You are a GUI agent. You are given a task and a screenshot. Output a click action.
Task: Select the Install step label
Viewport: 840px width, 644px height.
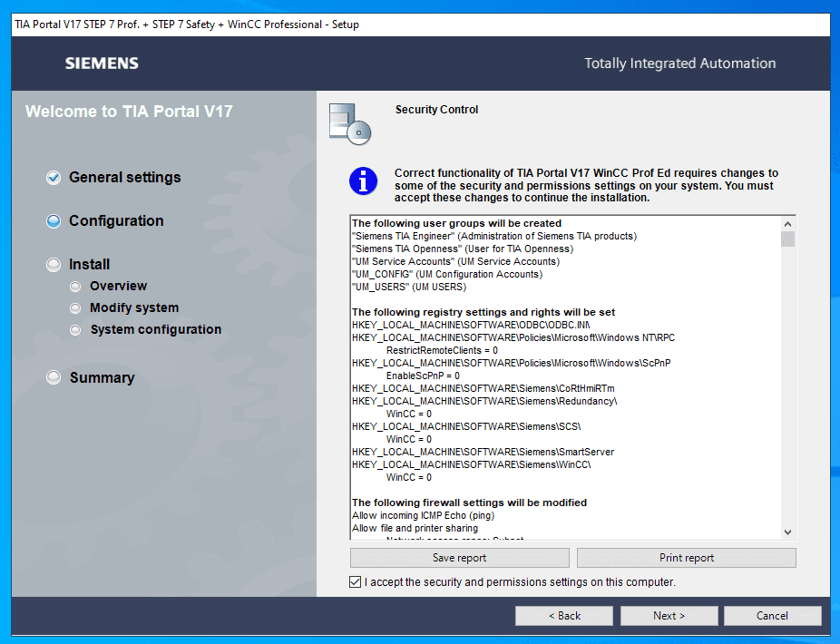[x=90, y=265]
